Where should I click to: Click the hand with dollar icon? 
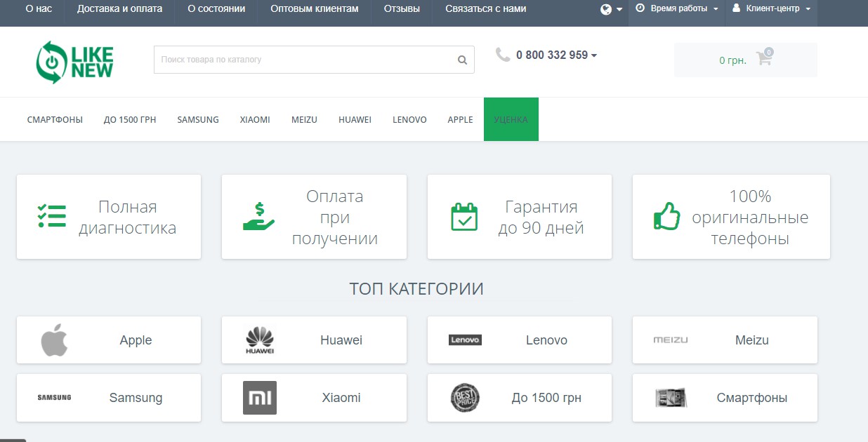click(258, 217)
